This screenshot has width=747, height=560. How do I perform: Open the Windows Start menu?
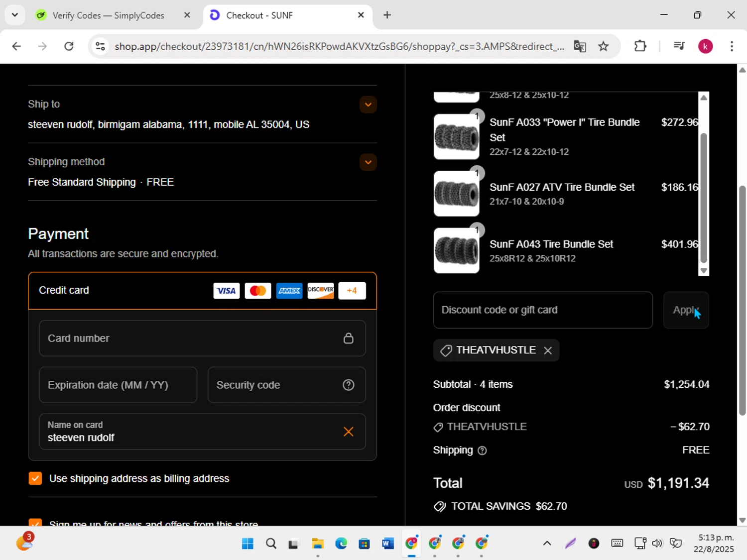(248, 544)
